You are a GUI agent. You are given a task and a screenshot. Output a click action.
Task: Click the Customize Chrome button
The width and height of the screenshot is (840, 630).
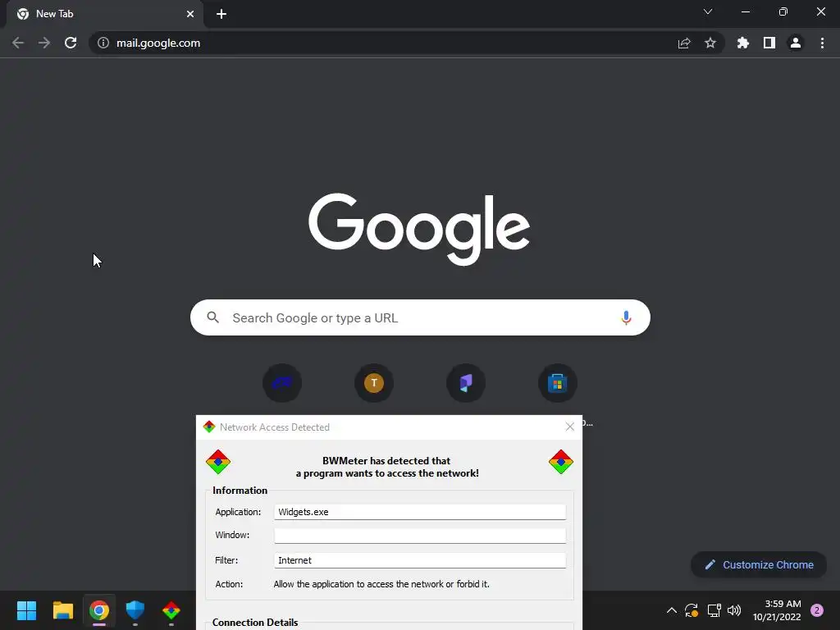tap(759, 564)
